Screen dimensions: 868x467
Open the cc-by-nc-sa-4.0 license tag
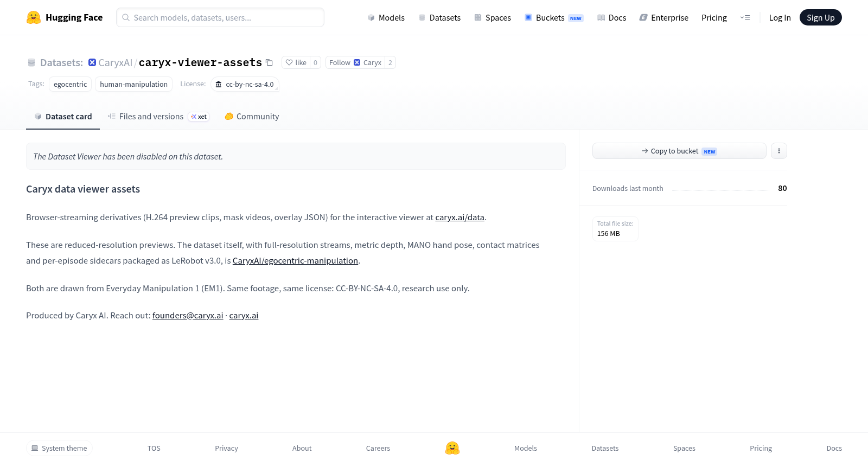(245, 84)
